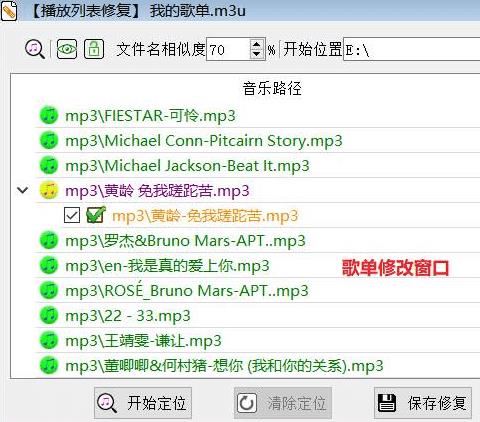Select mp3\Michael Conn-Pitcairn Story.mp3 entry

(204, 141)
